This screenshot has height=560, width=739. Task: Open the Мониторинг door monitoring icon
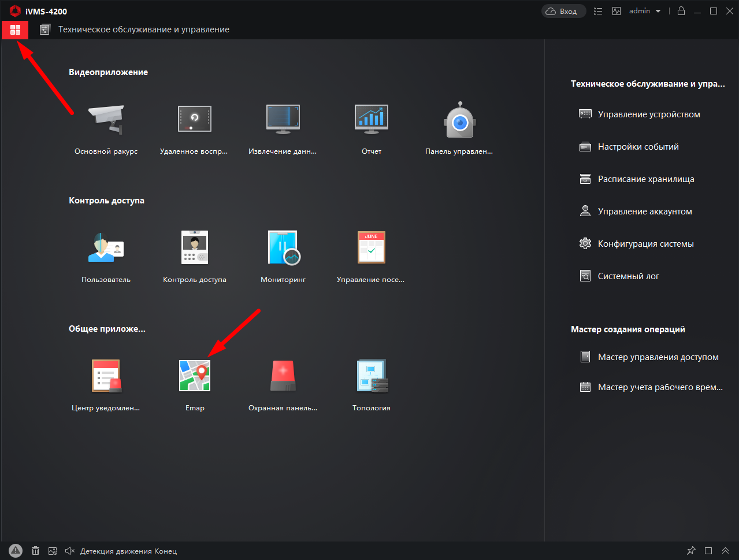(283, 247)
